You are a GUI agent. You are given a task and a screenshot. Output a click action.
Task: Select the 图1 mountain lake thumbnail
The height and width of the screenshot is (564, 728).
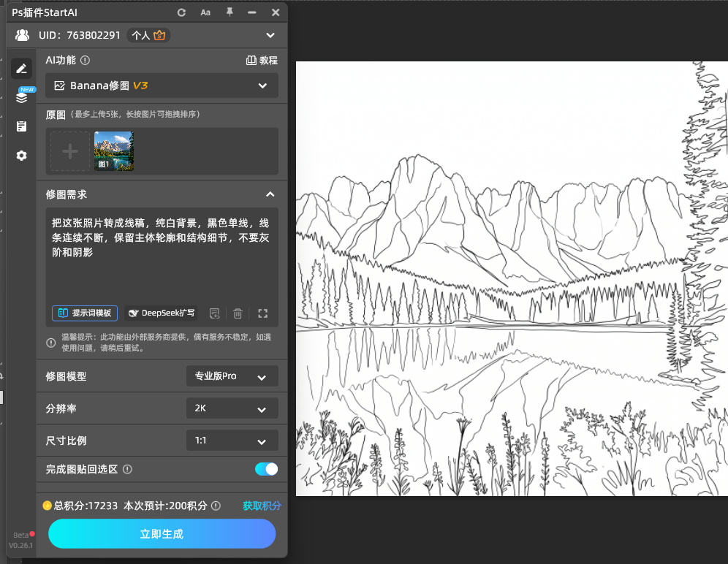tap(114, 151)
